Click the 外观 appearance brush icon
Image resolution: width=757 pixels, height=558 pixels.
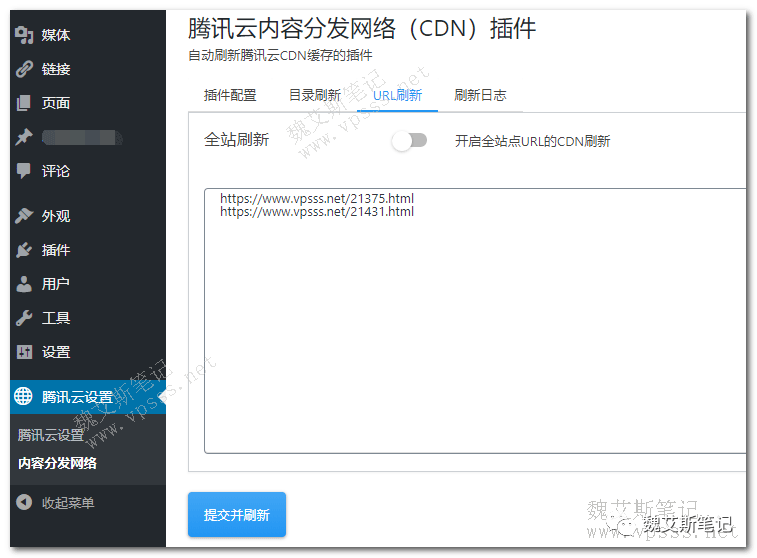click(24, 216)
